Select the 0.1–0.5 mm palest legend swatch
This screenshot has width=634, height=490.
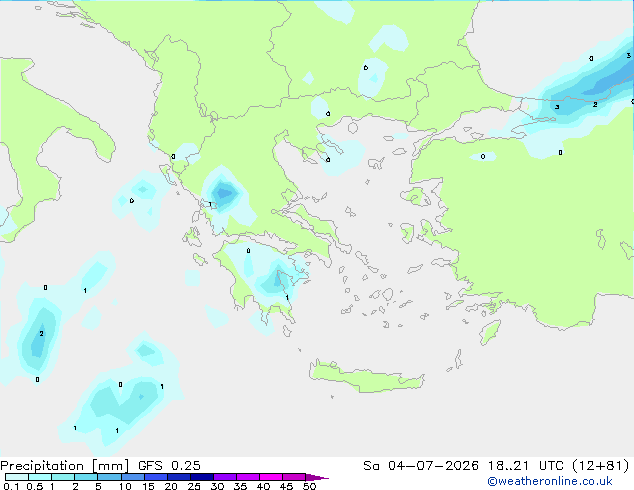click(x=17, y=477)
